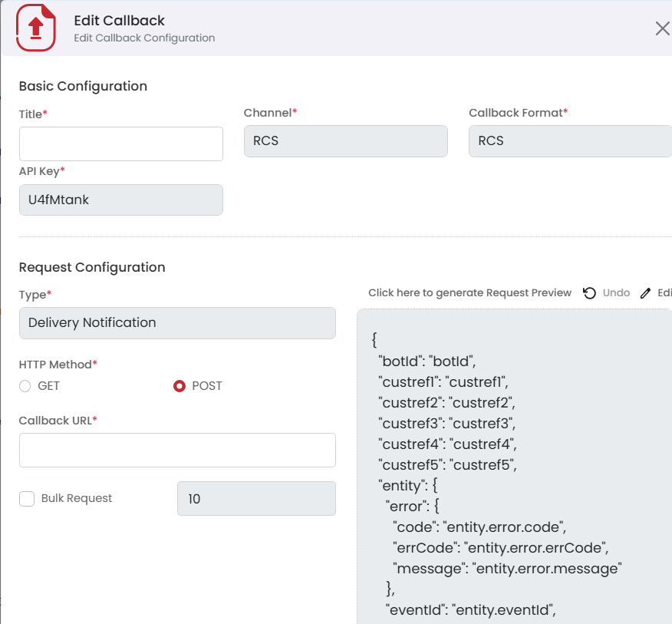672x624 pixels.
Task: Open the Callback Format RCS field
Action: 570,141
